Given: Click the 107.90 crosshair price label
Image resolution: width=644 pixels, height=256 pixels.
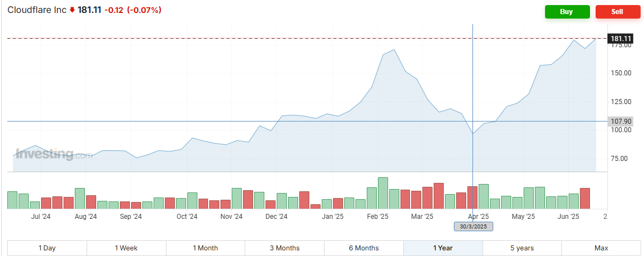Looking at the screenshot, I should pos(620,121).
